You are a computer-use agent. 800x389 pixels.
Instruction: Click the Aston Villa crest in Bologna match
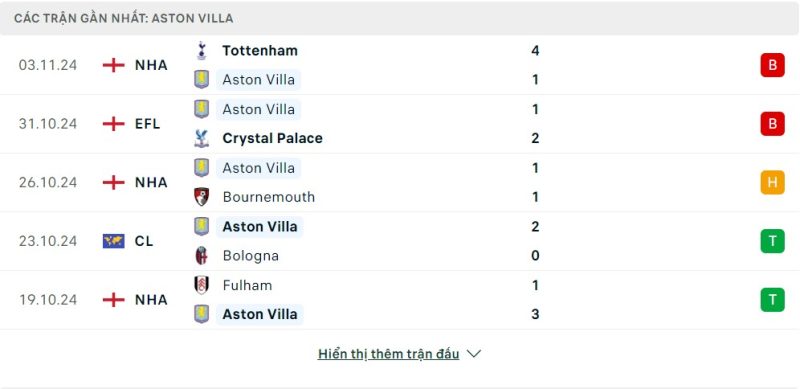point(201,227)
